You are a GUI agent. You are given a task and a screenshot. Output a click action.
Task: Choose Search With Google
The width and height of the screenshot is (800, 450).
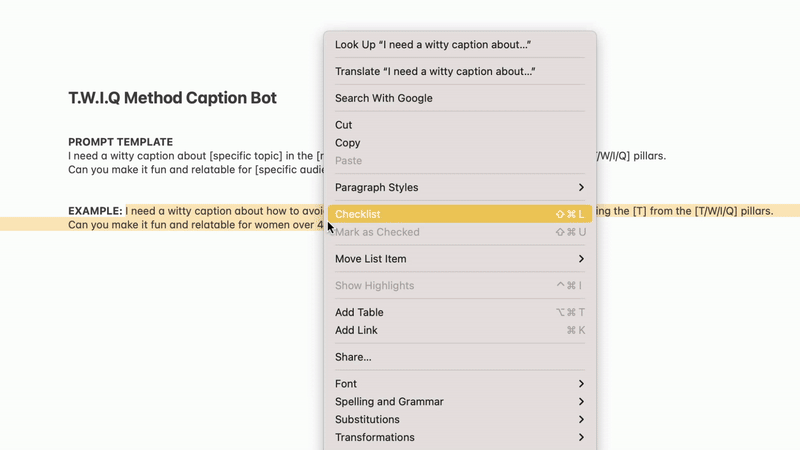click(x=384, y=98)
